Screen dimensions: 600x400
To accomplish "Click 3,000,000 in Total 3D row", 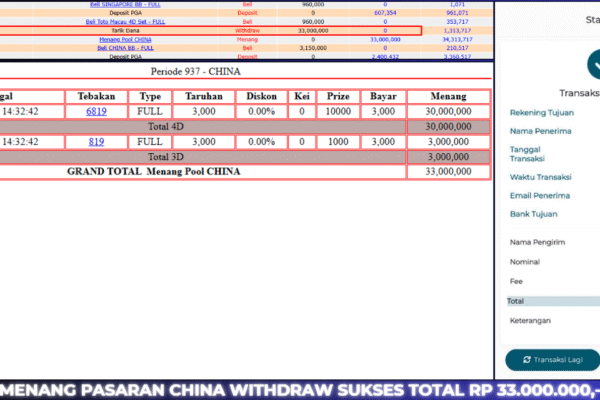I will coord(448,157).
